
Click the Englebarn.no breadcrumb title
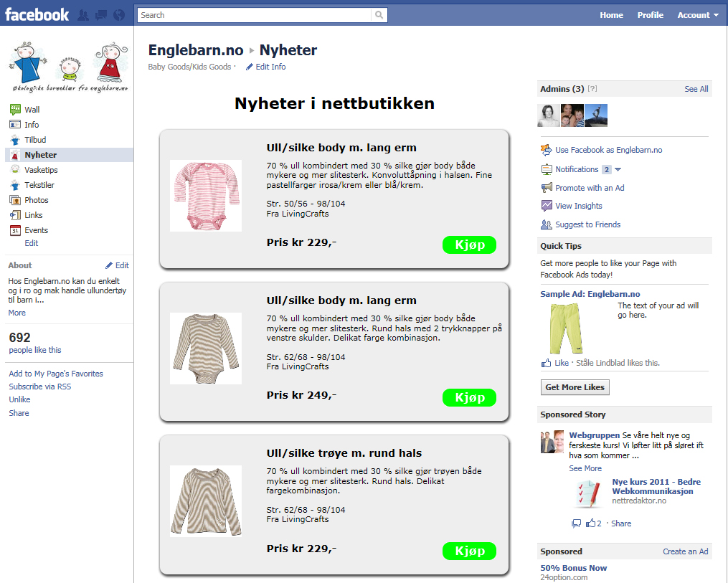196,50
